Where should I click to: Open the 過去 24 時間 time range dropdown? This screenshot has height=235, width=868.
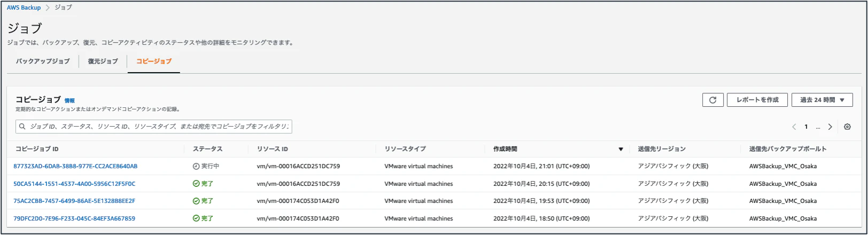822,100
